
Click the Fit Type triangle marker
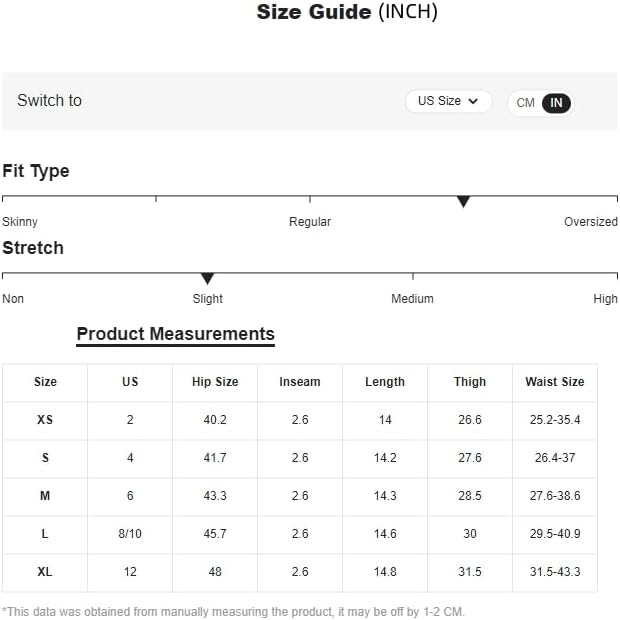(x=463, y=201)
